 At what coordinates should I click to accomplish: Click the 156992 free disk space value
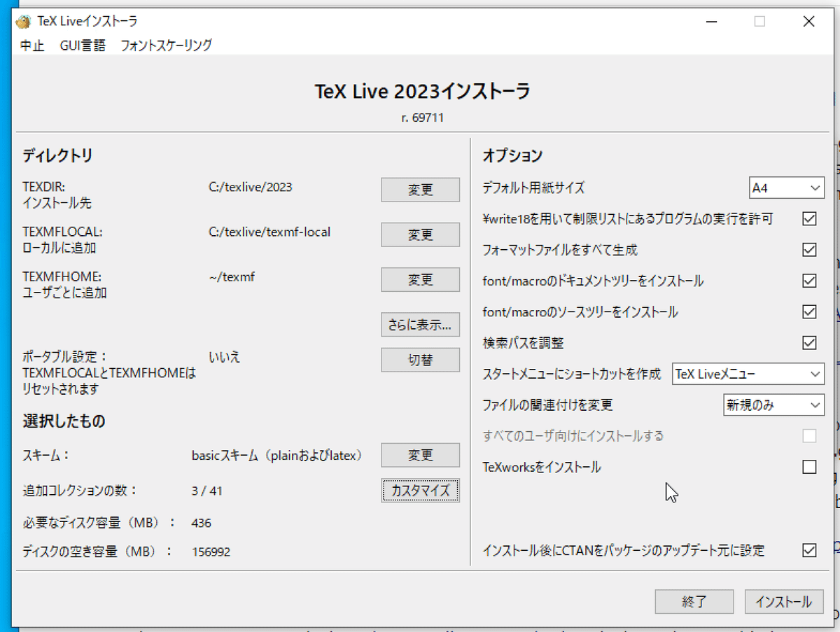pyautogui.click(x=211, y=552)
